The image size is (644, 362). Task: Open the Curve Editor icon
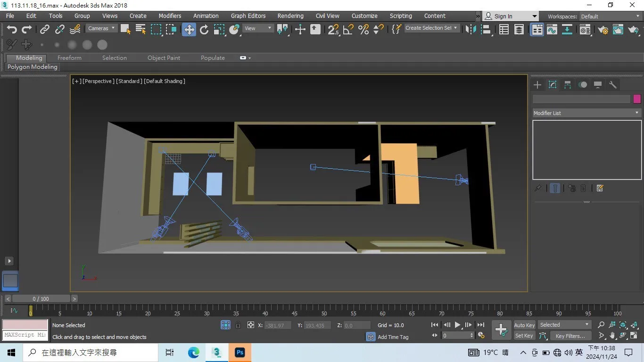552,29
